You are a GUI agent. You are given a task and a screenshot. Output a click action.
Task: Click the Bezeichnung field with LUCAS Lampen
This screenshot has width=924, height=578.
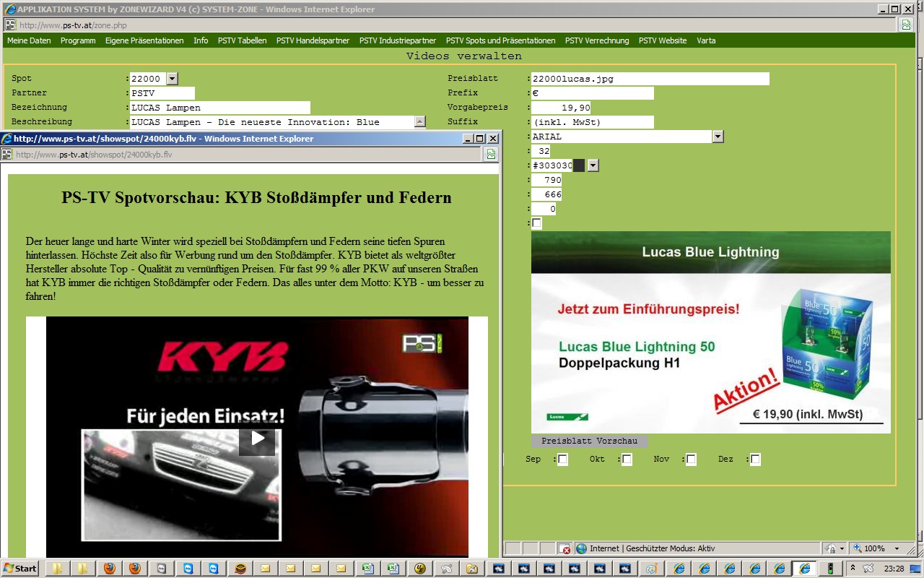[x=220, y=108]
